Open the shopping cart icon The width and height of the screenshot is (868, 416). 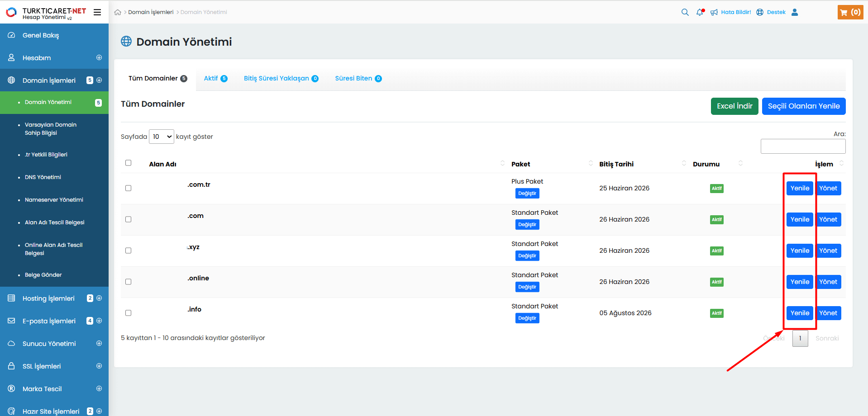click(850, 12)
